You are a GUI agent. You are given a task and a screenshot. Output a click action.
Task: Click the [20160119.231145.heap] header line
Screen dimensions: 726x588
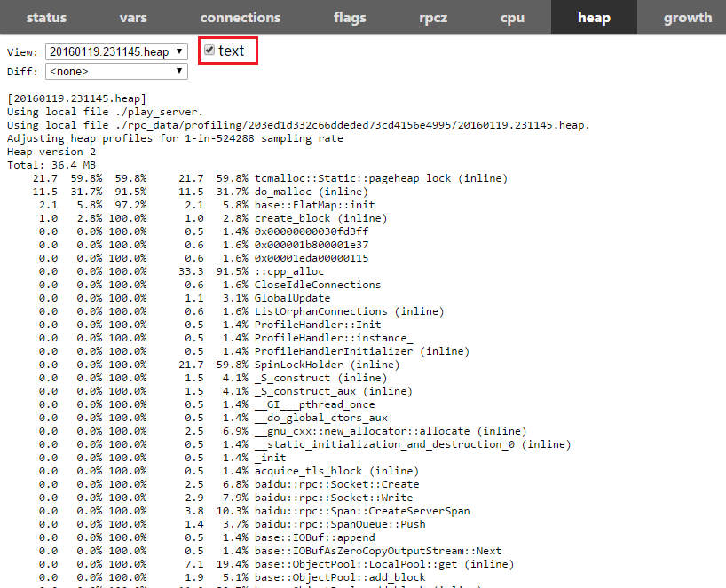click(75, 98)
